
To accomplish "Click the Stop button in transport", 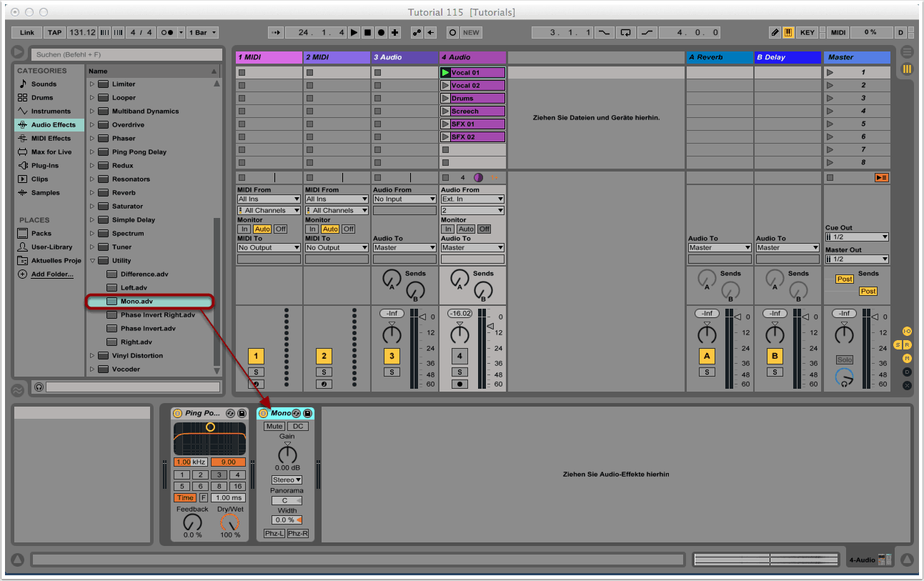I will click(x=367, y=33).
